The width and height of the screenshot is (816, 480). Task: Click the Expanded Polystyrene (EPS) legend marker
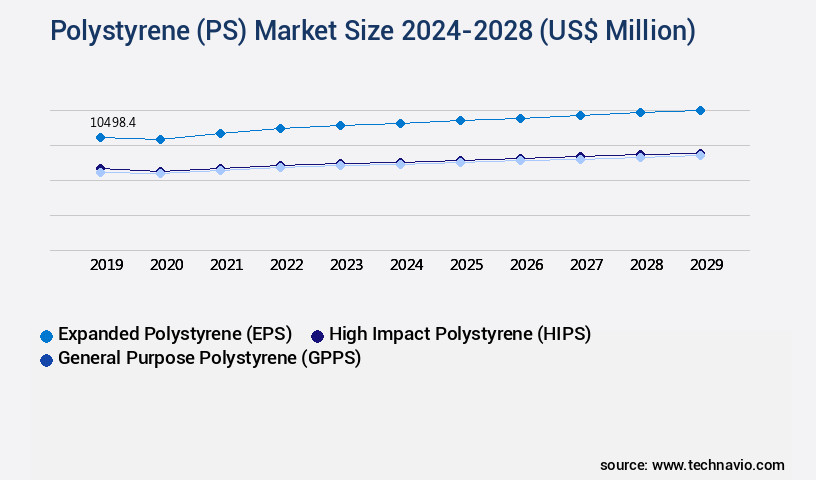(46, 335)
